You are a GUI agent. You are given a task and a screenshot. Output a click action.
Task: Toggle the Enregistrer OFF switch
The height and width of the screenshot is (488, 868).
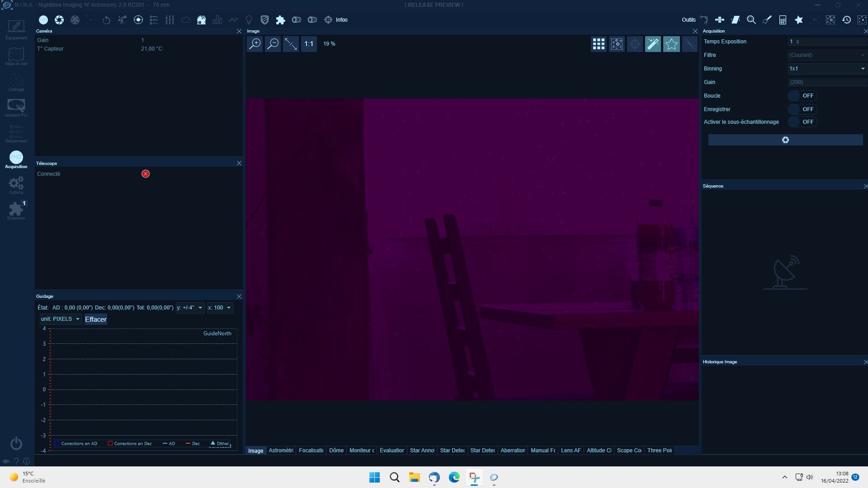coord(802,109)
